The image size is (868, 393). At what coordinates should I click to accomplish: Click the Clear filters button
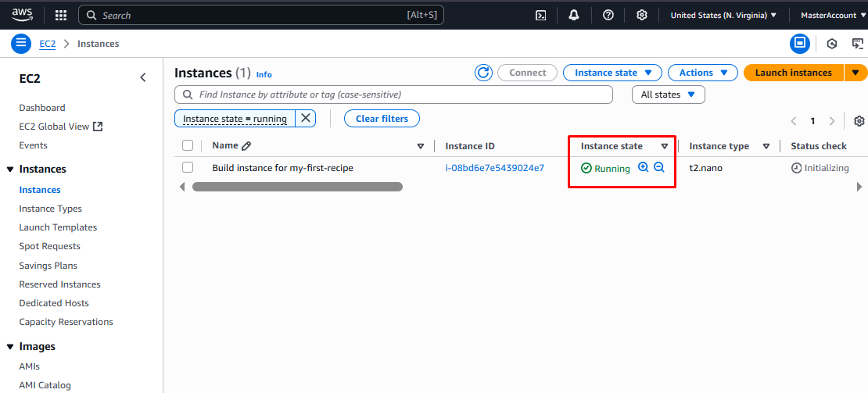(x=382, y=119)
